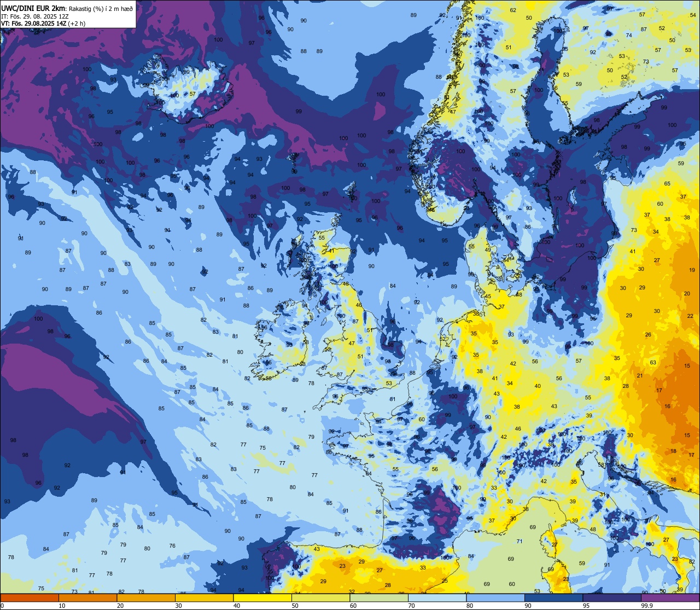Click the 10–20 % orange legend swatch
This screenshot has height=610, width=700.
87,597
